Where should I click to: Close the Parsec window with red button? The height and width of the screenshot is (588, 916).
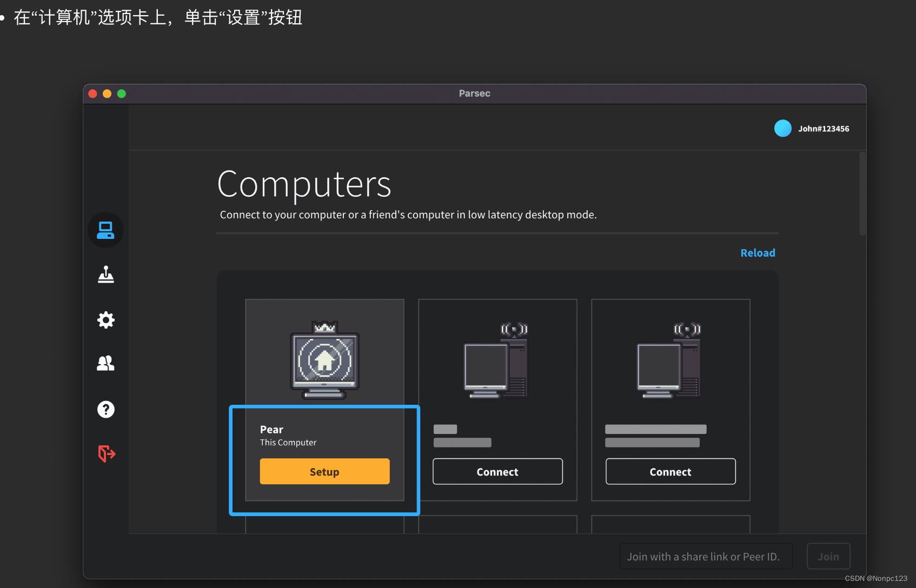(92, 93)
